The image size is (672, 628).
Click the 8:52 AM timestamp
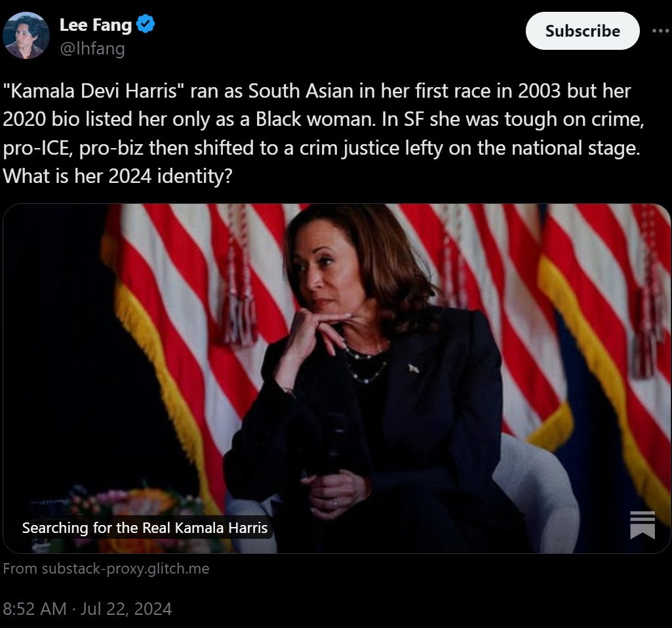(x=35, y=608)
